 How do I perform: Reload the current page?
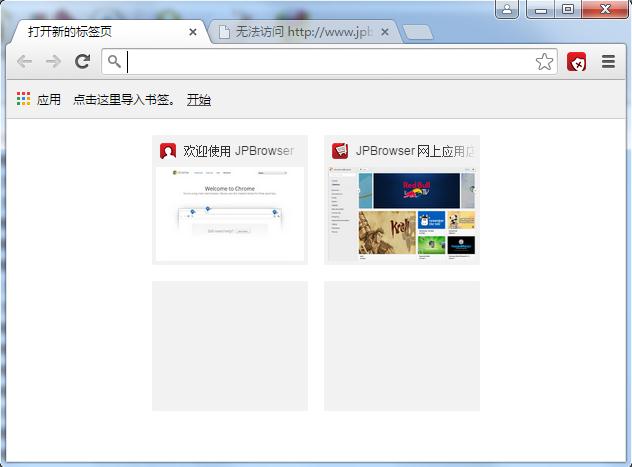coord(83,61)
